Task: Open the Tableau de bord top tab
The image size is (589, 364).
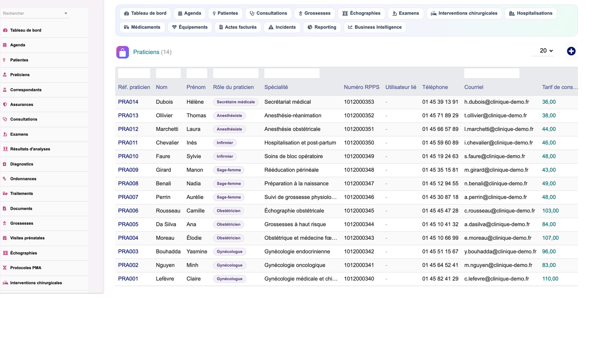Action: [x=145, y=13]
